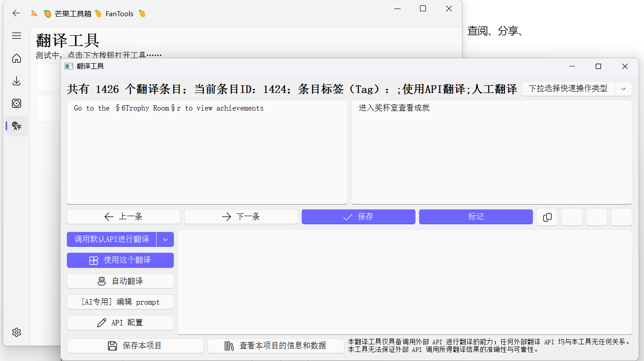Open settings via the gear icon
644x361 pixels.
pyautogui.click(x=17, y=332)
